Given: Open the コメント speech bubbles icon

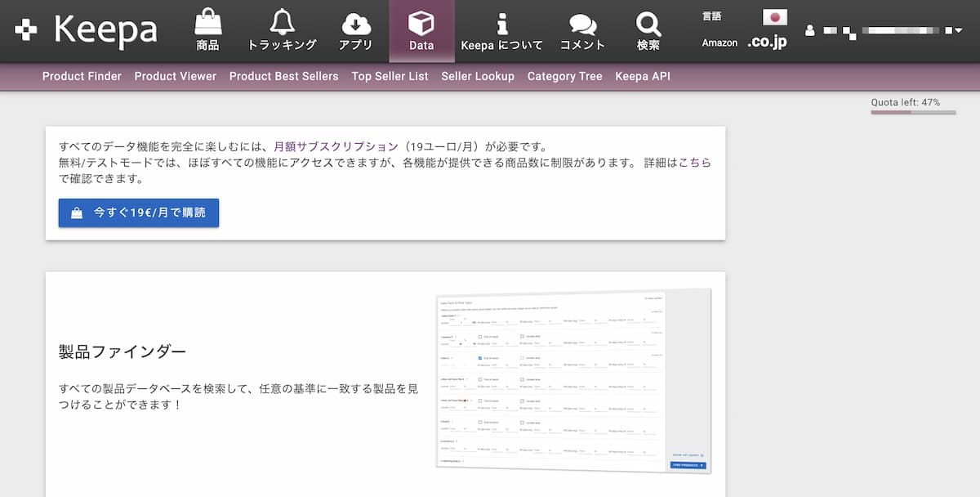Looking at the screenshot, I should click(x=582, y=22).
